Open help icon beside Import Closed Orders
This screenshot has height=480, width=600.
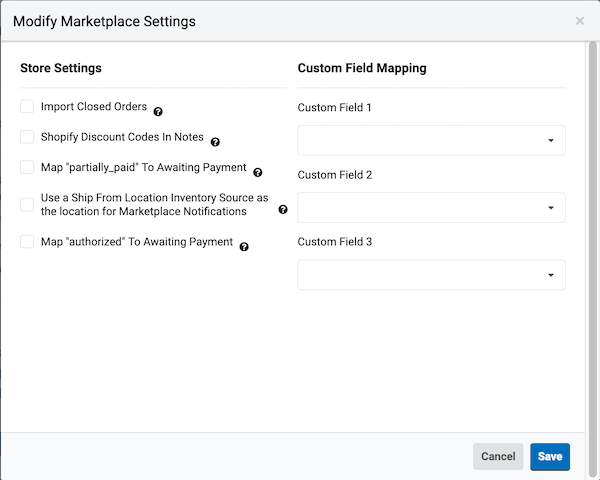(158, 111)
